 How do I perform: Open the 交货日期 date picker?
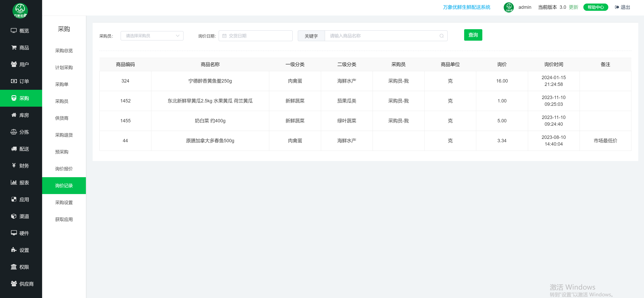[255, 36]
